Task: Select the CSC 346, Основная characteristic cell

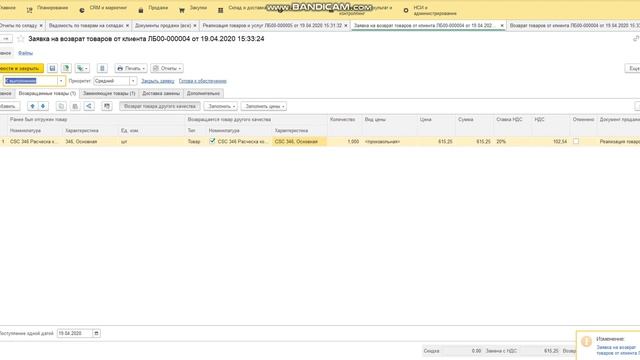Action: pyautogui.click(x=299, y=141)
